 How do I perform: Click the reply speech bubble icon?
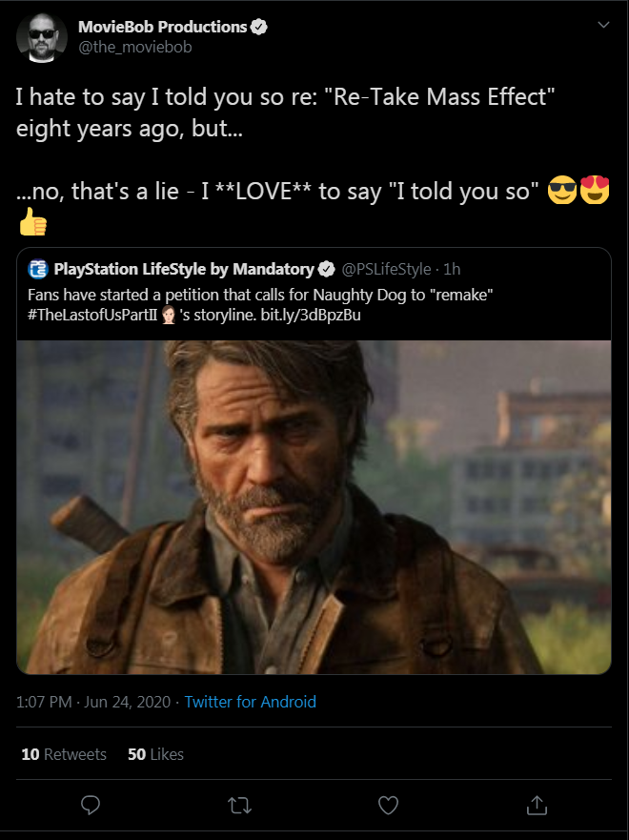click(91, 806)
